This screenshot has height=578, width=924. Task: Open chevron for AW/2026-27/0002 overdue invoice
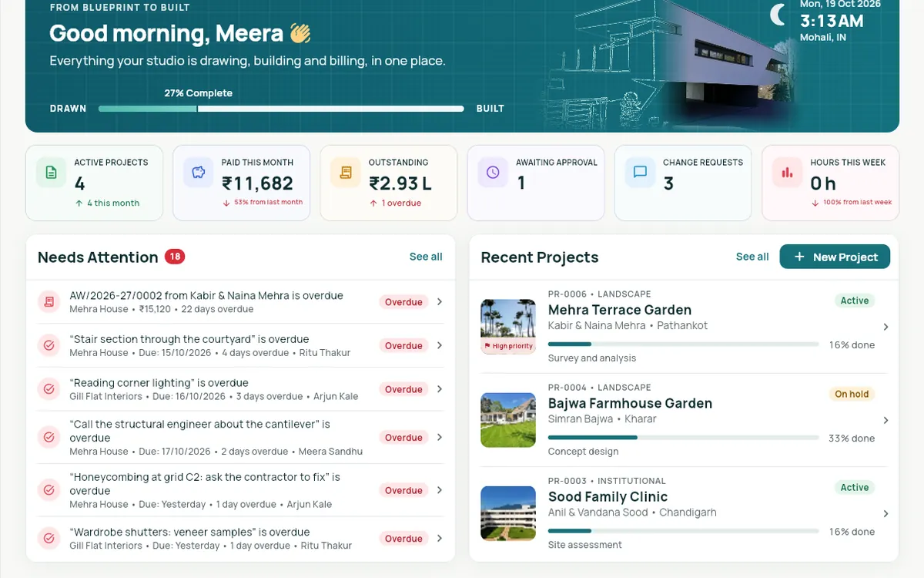[x=440, y=302]
